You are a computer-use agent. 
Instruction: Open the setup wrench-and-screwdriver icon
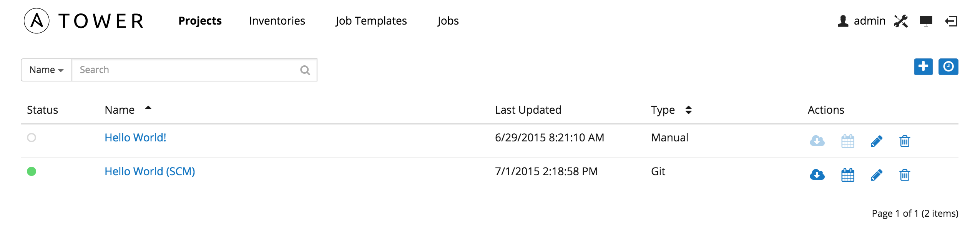[901, 21]
